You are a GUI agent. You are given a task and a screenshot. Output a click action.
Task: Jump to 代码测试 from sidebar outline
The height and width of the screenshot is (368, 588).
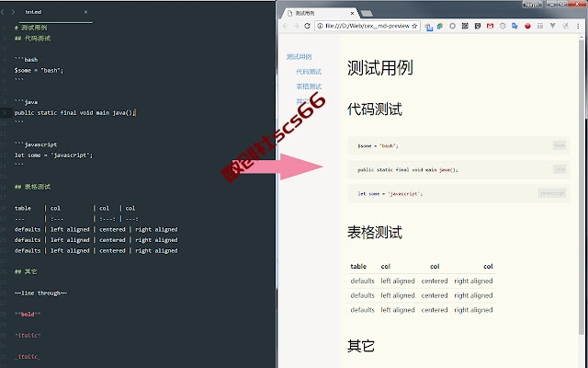click(x=309, y=72)
